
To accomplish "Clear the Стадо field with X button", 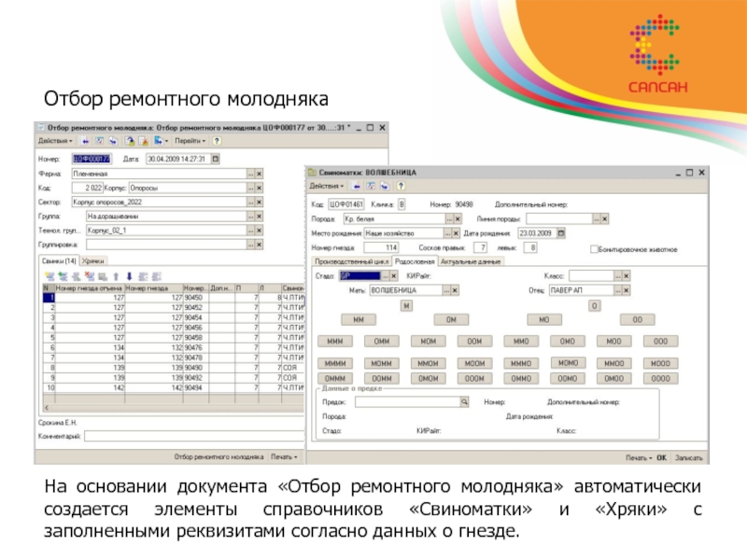I will 393,276.
